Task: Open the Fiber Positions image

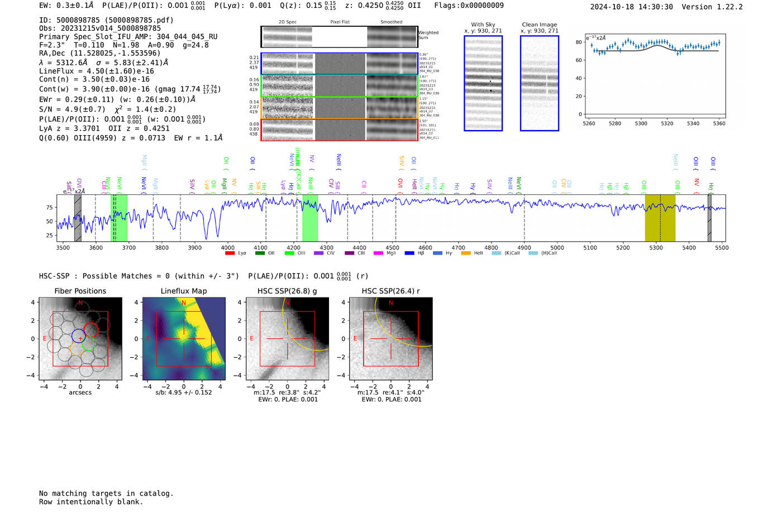Action: pyautogui.click(x=80, y=339)
